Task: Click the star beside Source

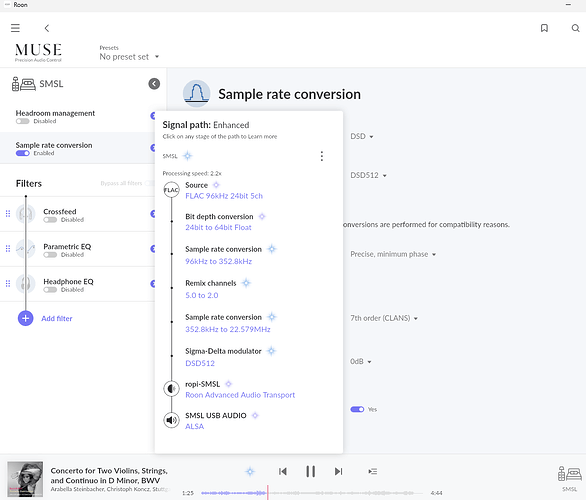Action: tap(216, 185)
